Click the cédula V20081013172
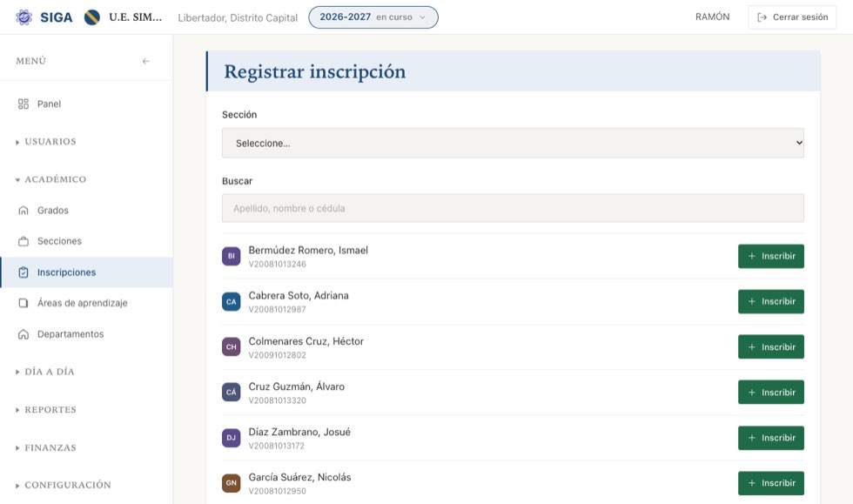This screenshot has height=504, width=853. click(x=277, y=446)
